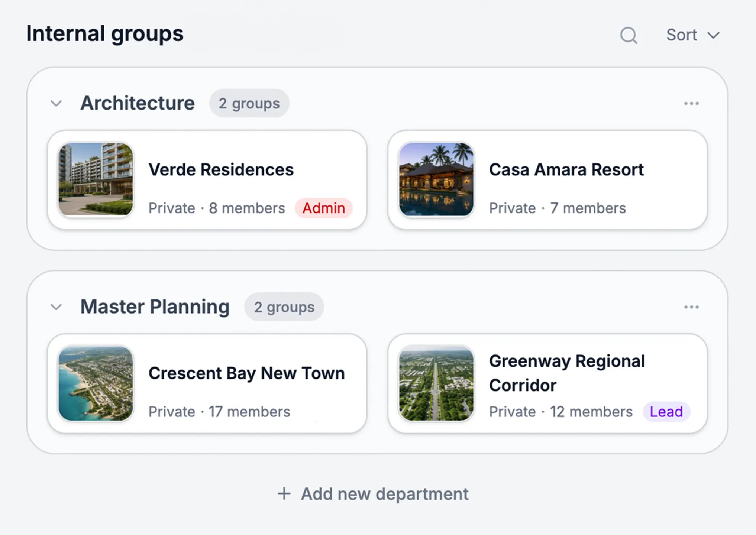Click the Casa Amara Resort thumbnail
The image size is (756, 535).
(x=436, y=179)
